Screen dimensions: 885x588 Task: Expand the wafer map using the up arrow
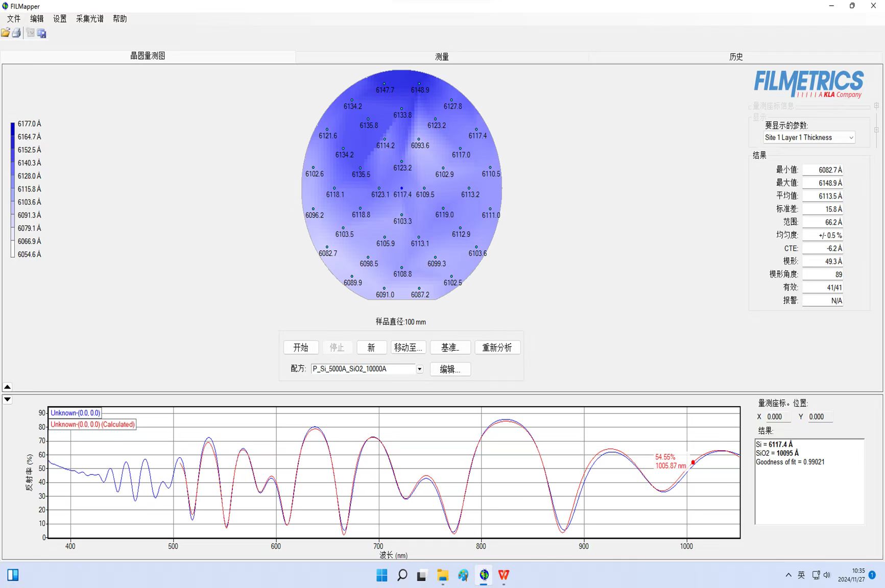pyautogui.click(x=8, y=387)
